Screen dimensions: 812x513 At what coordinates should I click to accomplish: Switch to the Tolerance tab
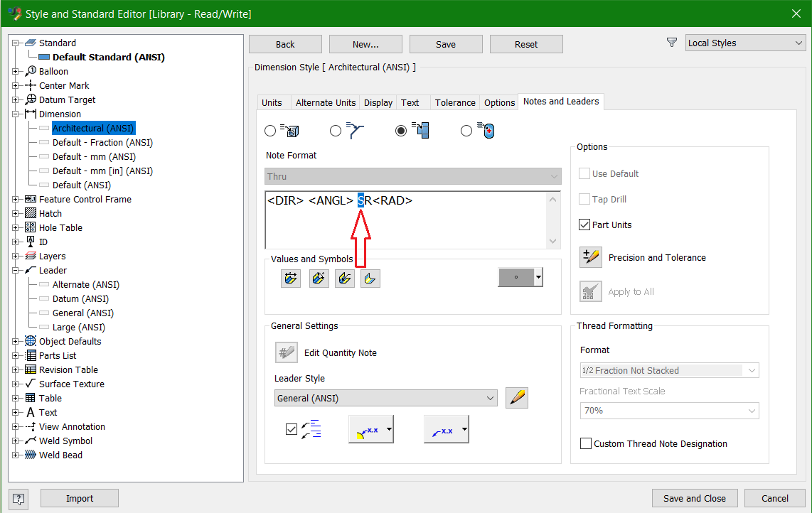pyautogui.click(x=455, y=102)
